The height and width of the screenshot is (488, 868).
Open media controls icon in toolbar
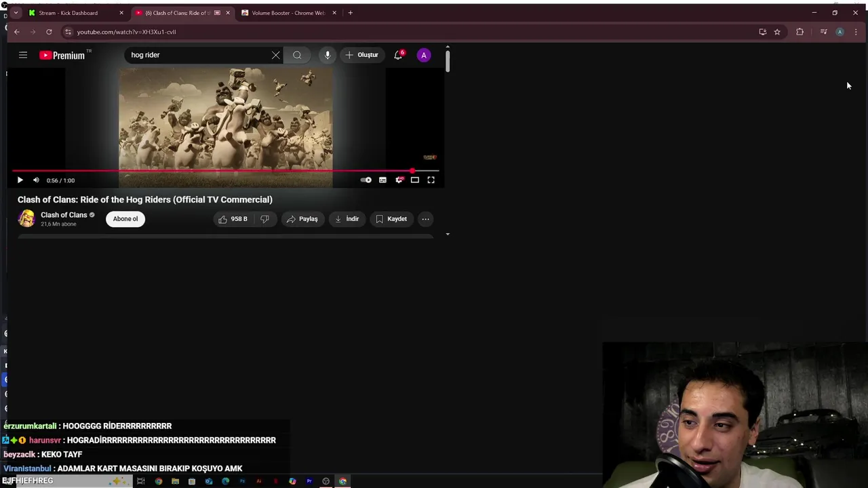click(823, 32)
